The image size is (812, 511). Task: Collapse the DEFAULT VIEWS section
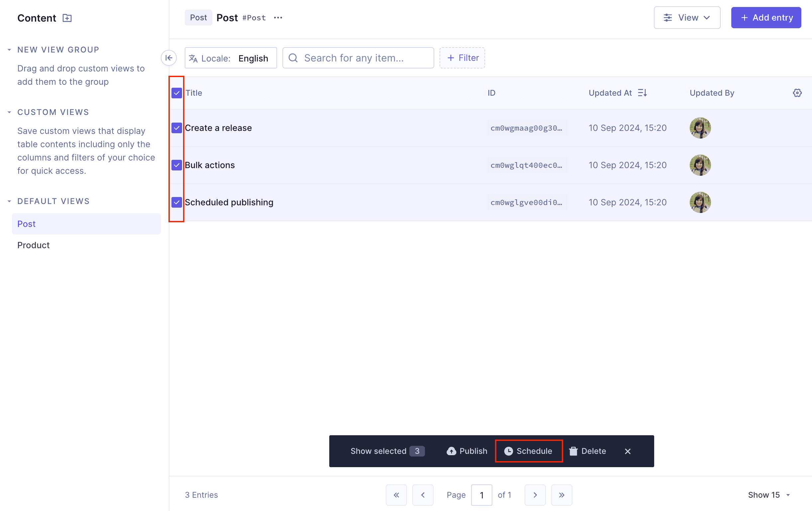coord(9,201)
